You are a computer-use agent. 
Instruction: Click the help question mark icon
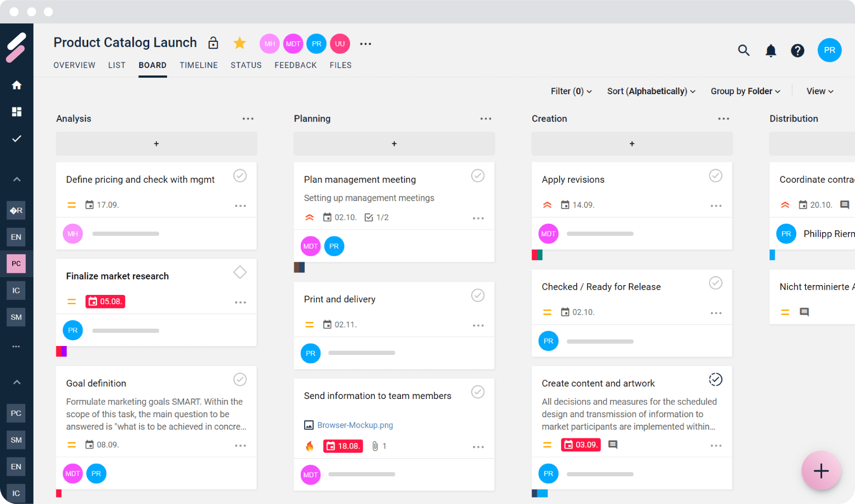(x=797, y=50)
